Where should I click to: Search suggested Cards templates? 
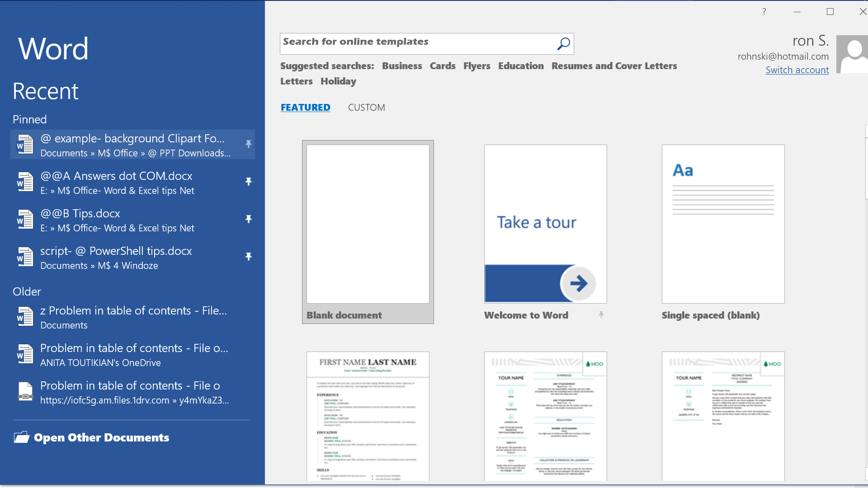pyautogui.click(x=443, y=66)
